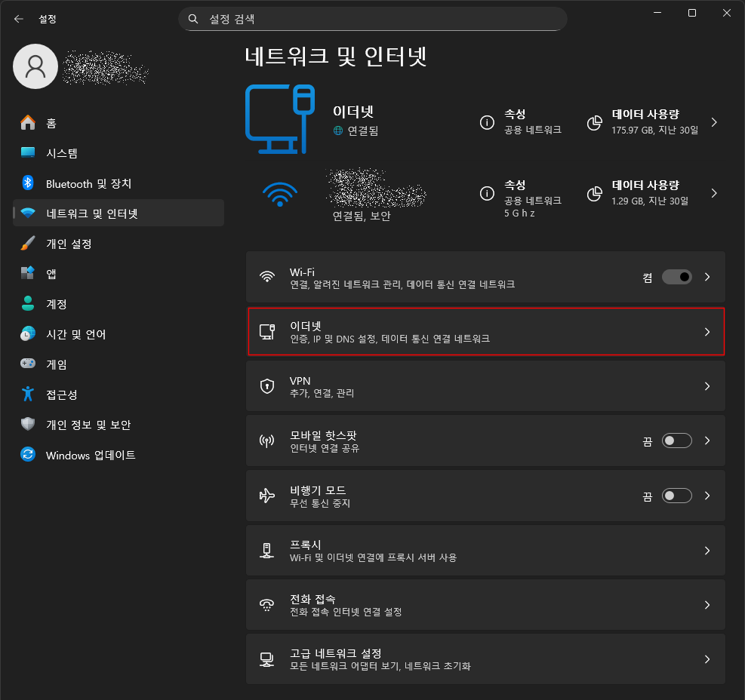Click the Accounts person icon

[x=28, y=303]
